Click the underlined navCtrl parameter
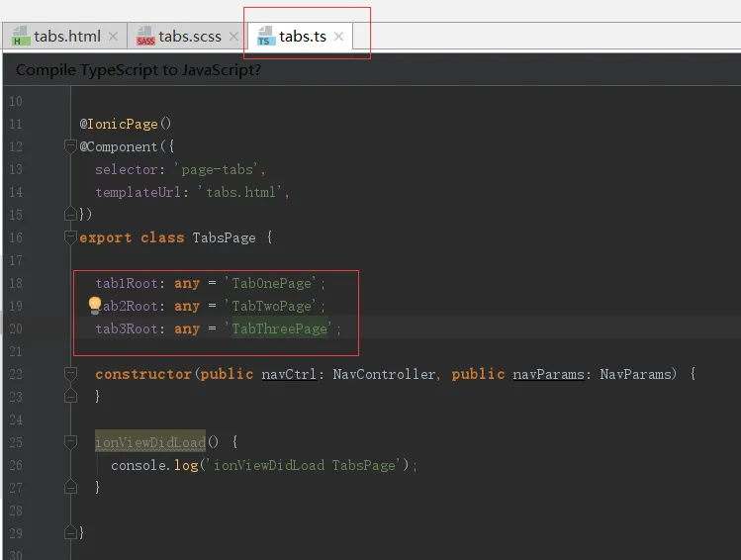741x560 pixels. (x=289, y=374)
